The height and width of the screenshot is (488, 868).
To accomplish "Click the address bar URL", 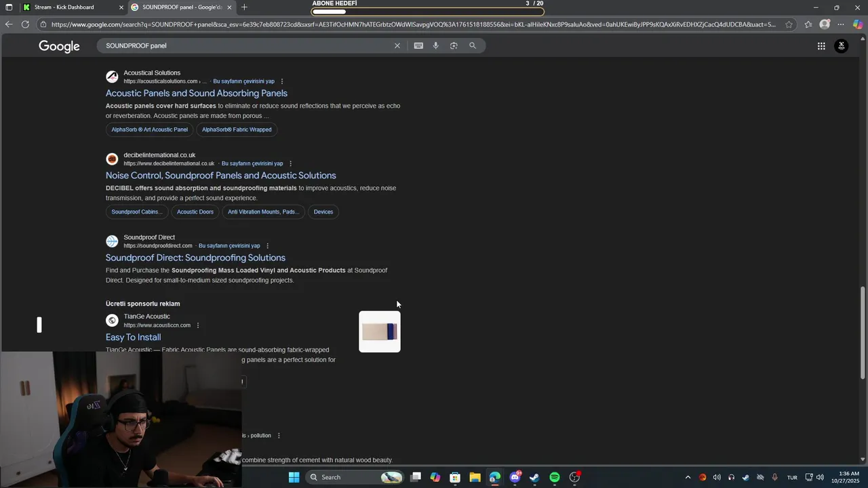I will pyautogui.click(x=413, y=24).
